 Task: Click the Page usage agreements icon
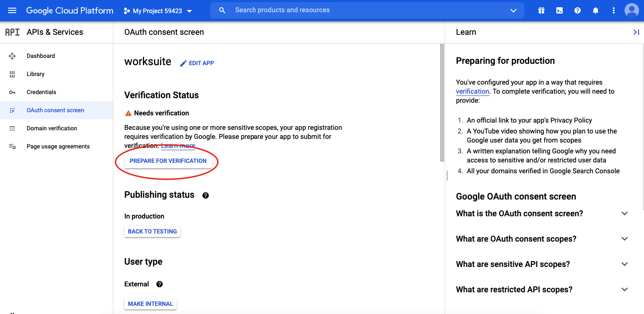pos(12,147)
